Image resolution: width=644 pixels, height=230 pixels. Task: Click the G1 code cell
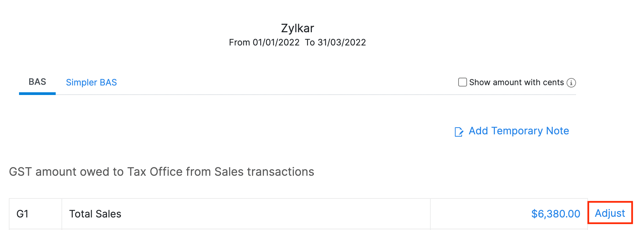tap(22, 214)
